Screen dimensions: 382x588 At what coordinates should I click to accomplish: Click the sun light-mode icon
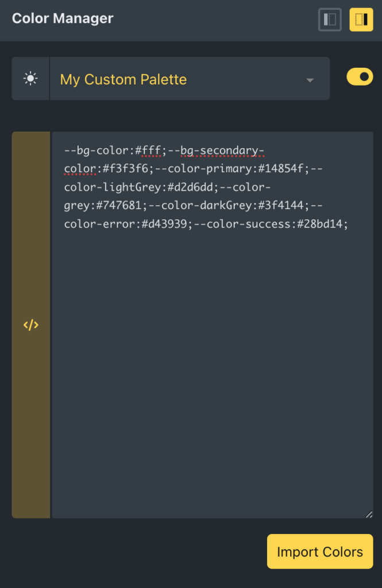pyautogui.click(x=30, y=79)
